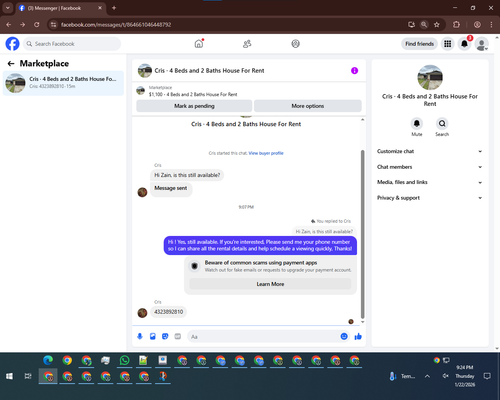Search in conversation using magnifier icon

tap(442, 124)
